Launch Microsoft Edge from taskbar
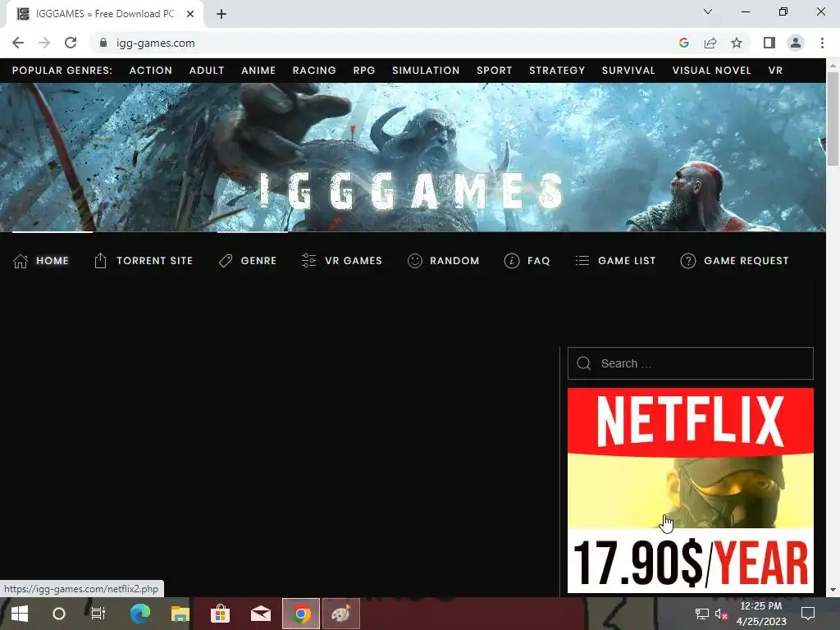Screen dimensions: 840x630 point(140,614)
